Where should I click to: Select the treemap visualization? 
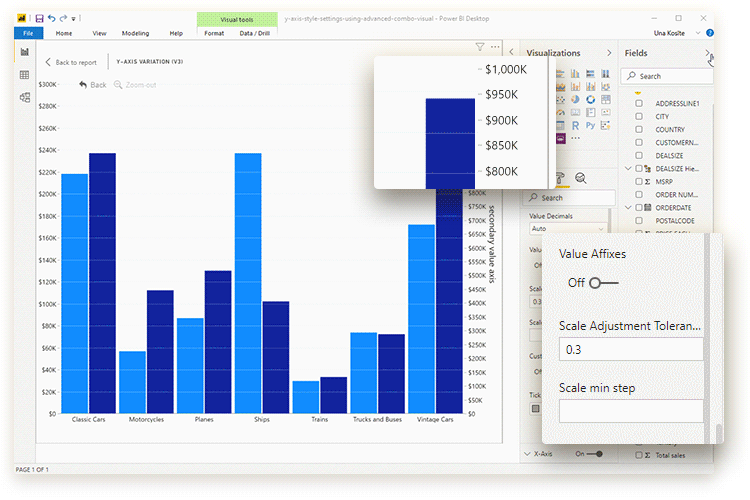coord(606,100)
